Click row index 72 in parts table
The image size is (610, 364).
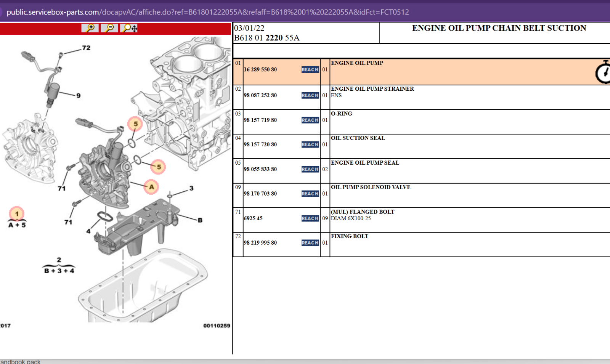coord(238,236)
